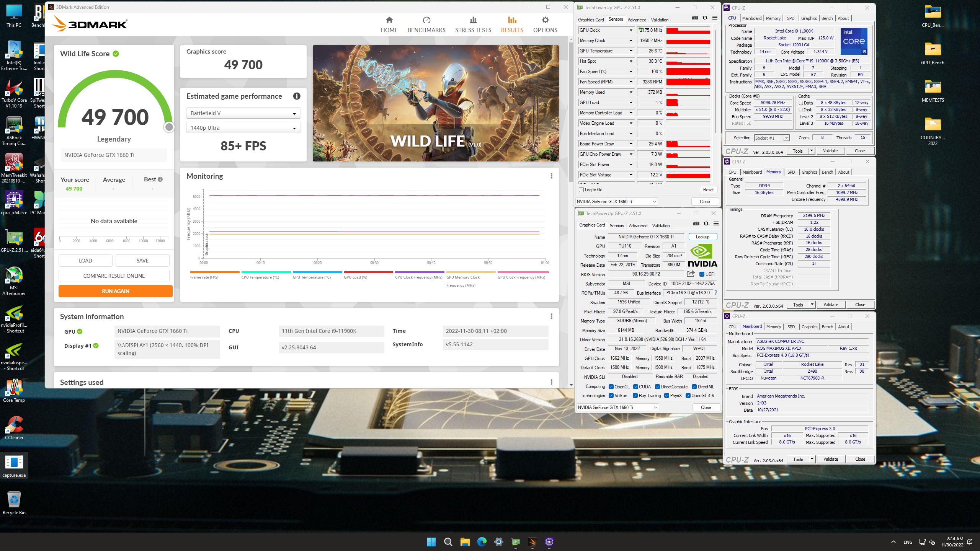
Task: Go to BENCHMARKS gauge icon
Action: pyautogui.click(x=426, y=20)
